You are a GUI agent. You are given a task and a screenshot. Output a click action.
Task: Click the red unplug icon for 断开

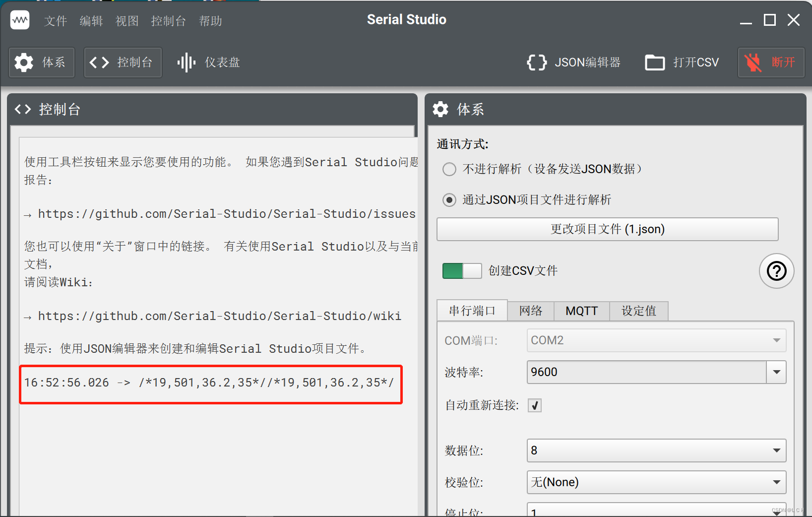753,63
